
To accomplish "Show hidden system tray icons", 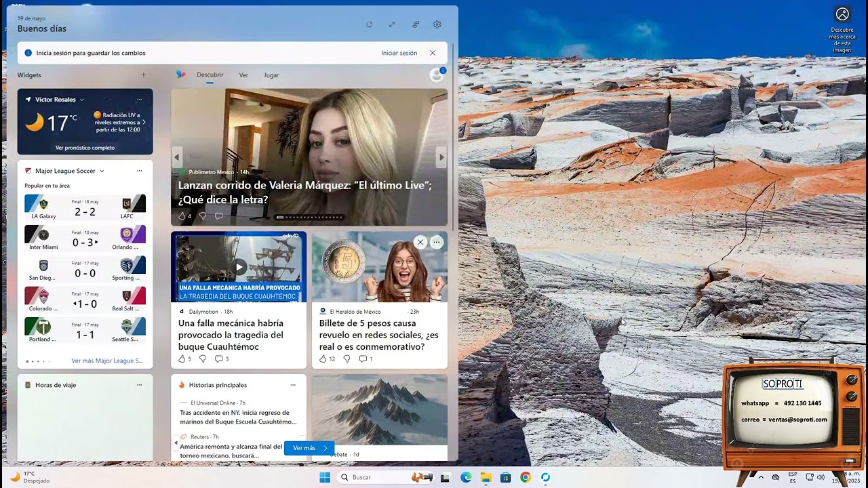I will (760, 477).
